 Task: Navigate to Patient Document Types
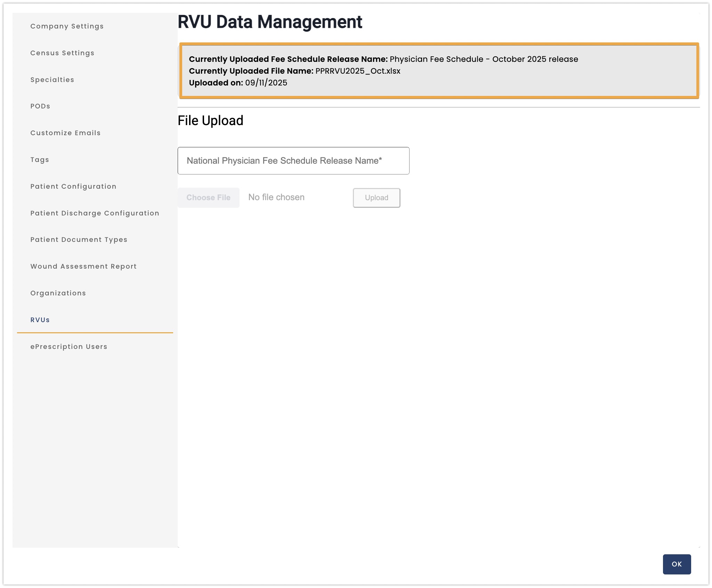coord(79,239)
